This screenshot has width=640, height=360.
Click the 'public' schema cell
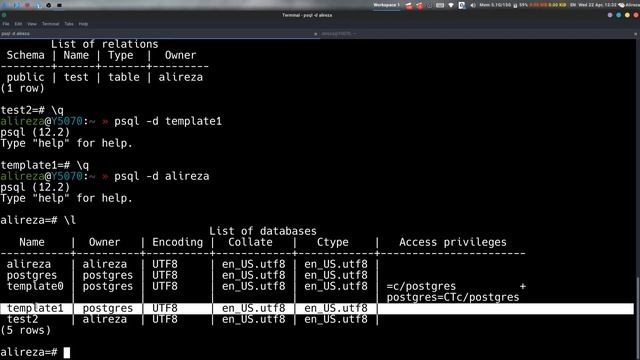25,77
